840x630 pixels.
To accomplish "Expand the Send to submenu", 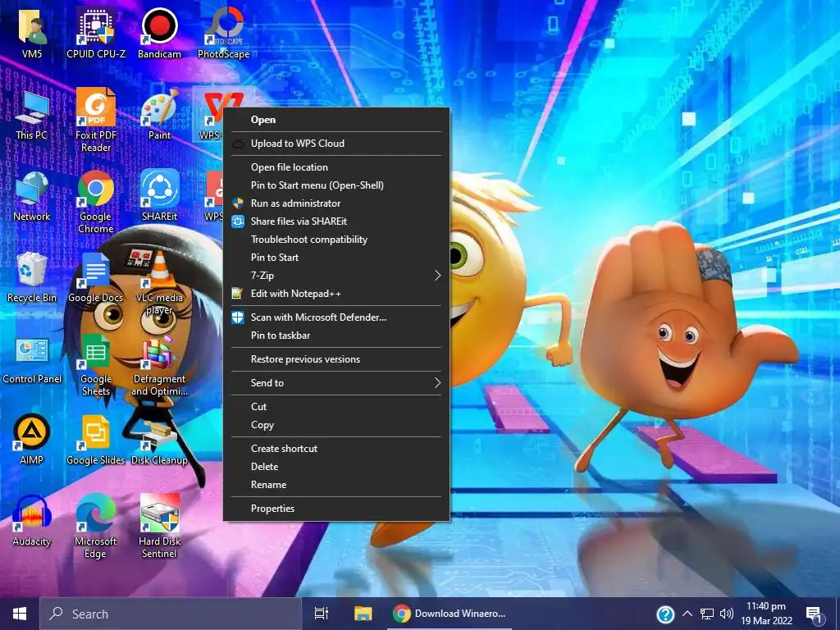I will pos(336,382).
